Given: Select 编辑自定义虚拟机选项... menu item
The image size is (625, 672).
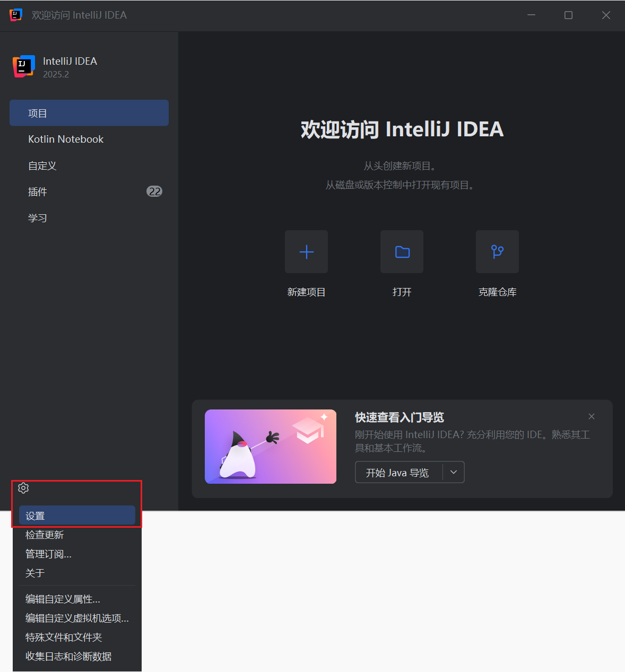Looking at the screenshot, I should tap(77, 618).
